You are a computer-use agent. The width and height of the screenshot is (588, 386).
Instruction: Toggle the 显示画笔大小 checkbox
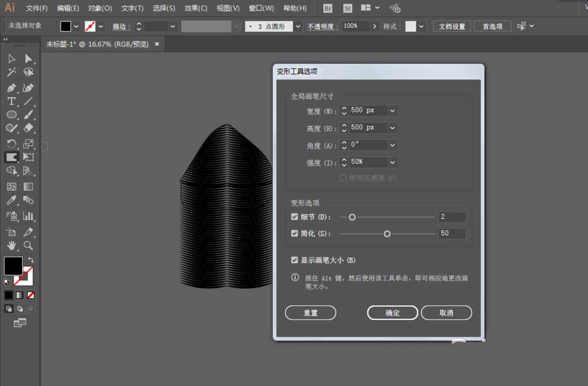coord(294,259)
